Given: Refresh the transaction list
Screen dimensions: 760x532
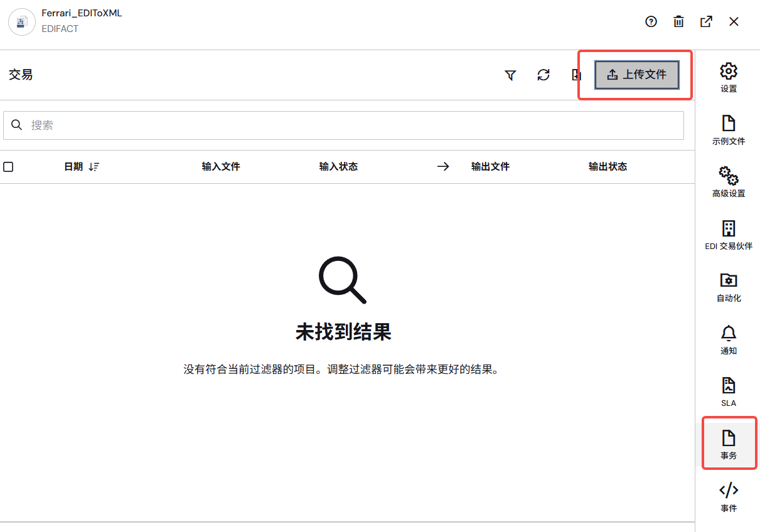Looking at the screenshot, I should [543, 75].
